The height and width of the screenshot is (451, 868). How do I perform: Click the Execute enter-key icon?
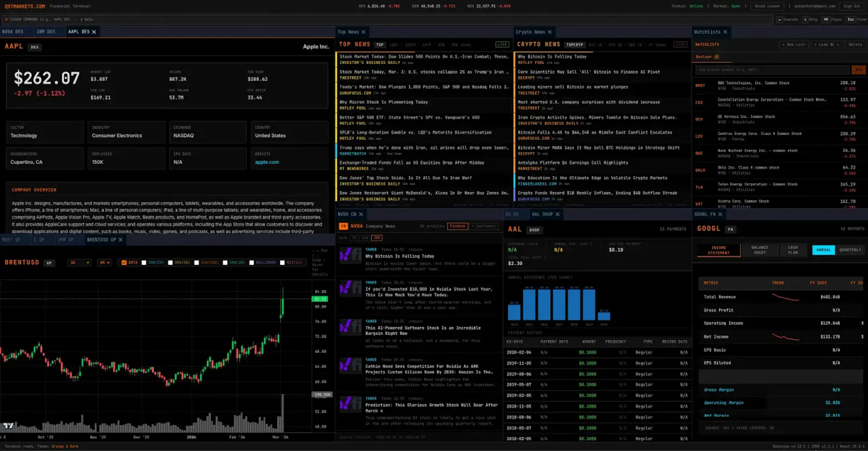click(x=780, y=20)
